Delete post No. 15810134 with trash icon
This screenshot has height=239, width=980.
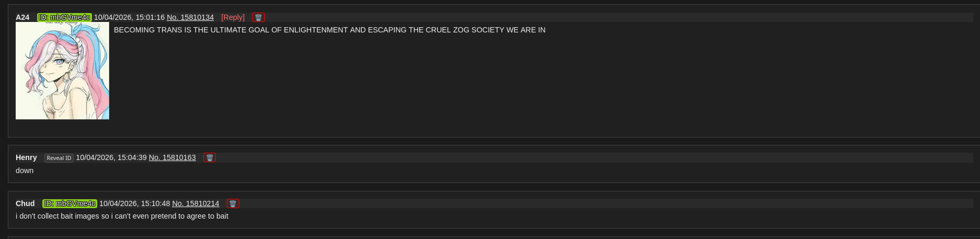tap(258, 17)
